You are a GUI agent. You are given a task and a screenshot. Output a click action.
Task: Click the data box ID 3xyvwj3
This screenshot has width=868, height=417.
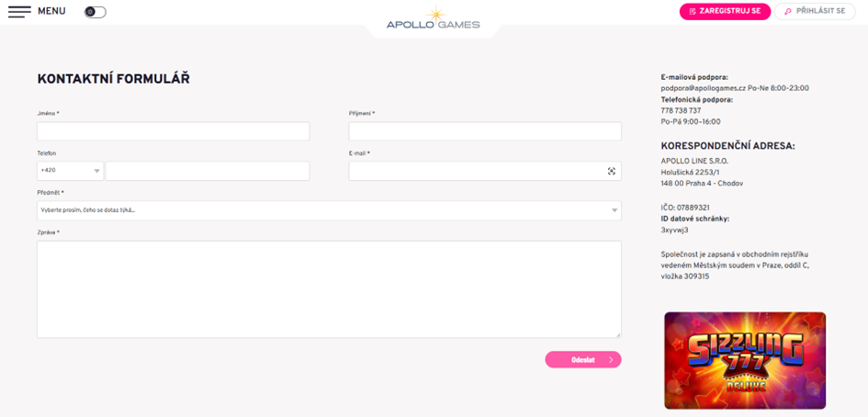[x=675, y=230]
